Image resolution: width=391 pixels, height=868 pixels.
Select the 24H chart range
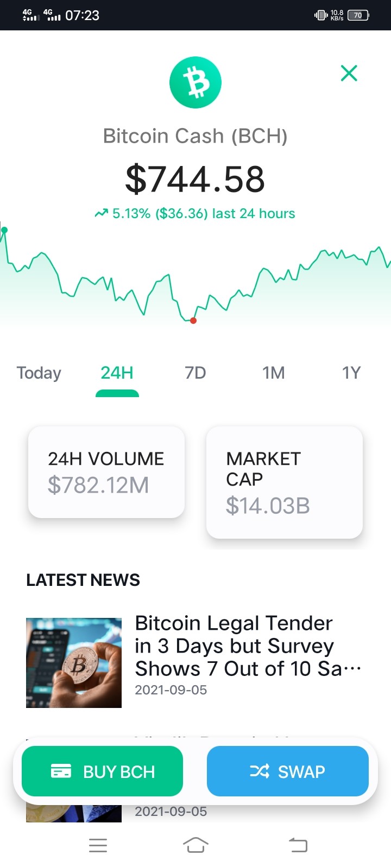click(x=117, y=373)
